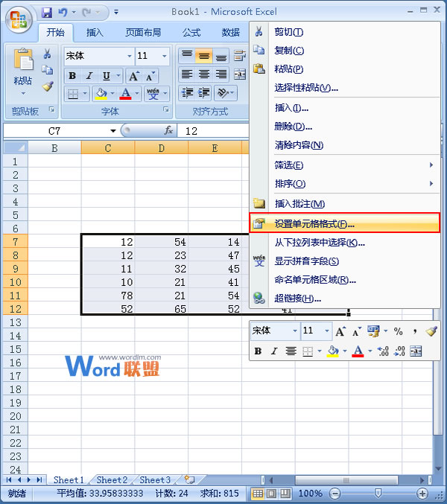Toggle Bold in mini toolbar
The image size is (447, 504).
click(x=258, y=351)
